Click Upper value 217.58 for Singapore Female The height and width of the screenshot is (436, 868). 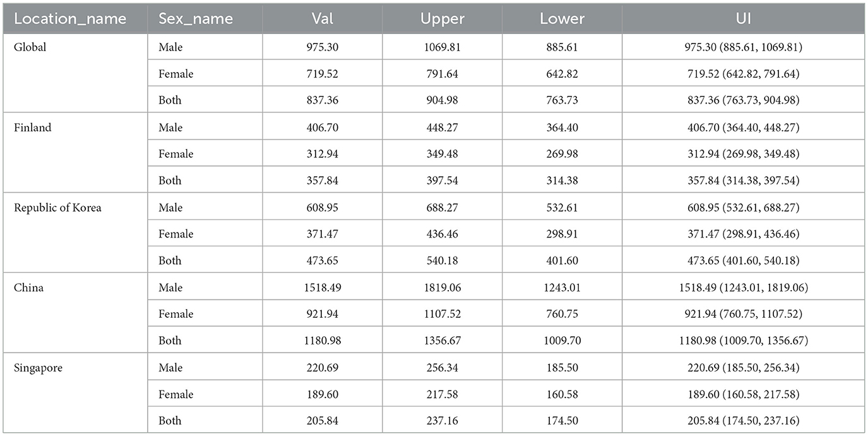coord(442,394)
